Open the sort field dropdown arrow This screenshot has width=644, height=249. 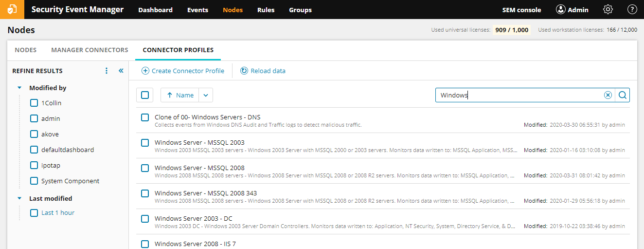[206, 95]
